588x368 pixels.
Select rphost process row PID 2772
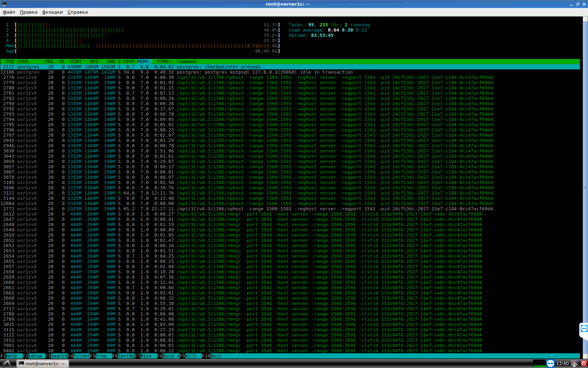(x=290, y=209)
